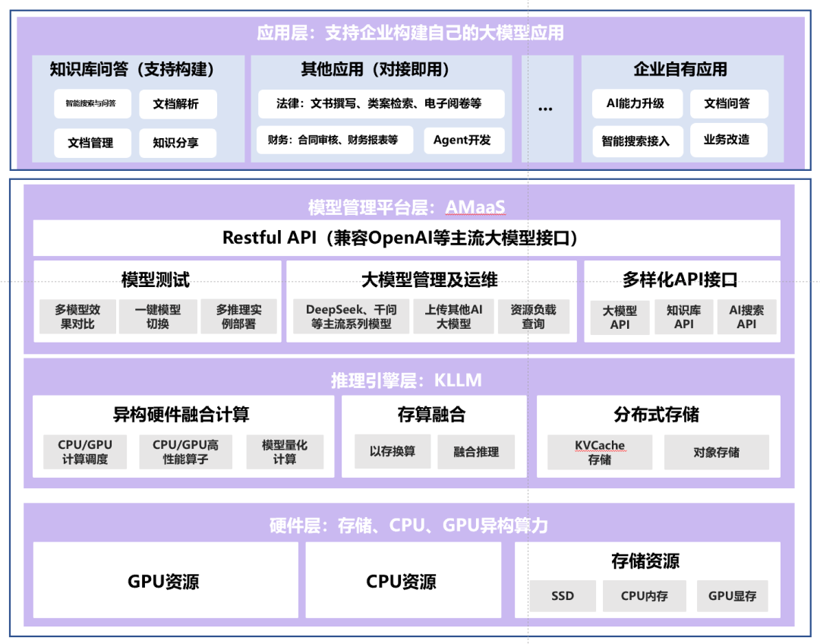Select the 知识库 API box
Screen dimensions: 820x644
684,317
